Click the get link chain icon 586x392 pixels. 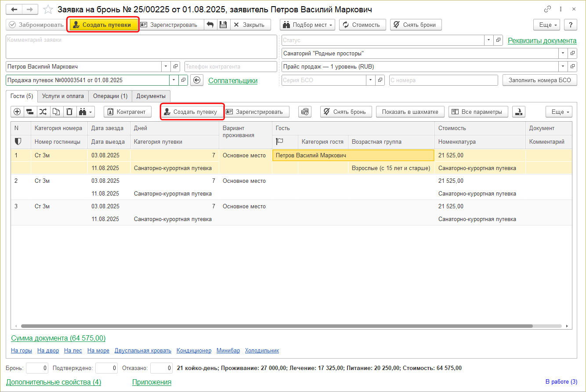(547, 9)
